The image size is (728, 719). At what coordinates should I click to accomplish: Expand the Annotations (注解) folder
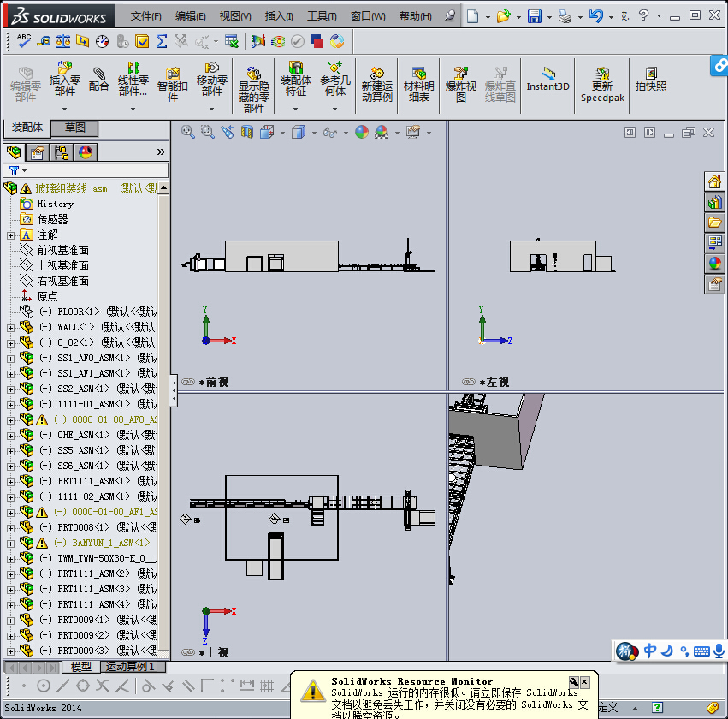(x=10, y=235)
